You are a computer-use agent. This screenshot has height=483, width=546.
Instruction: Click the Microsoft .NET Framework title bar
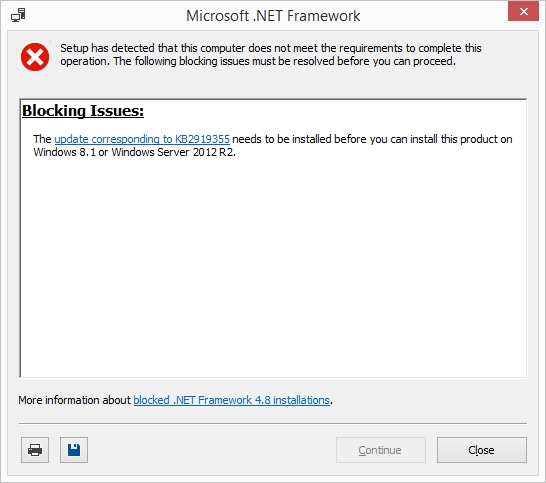[273, 16]
